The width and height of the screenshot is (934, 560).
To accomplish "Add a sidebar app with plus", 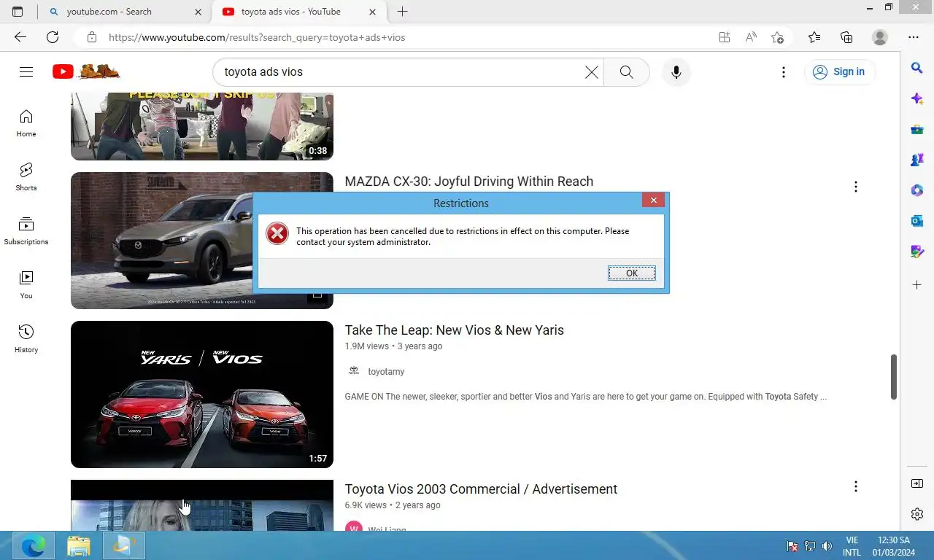I will click(x=917, y=284).
